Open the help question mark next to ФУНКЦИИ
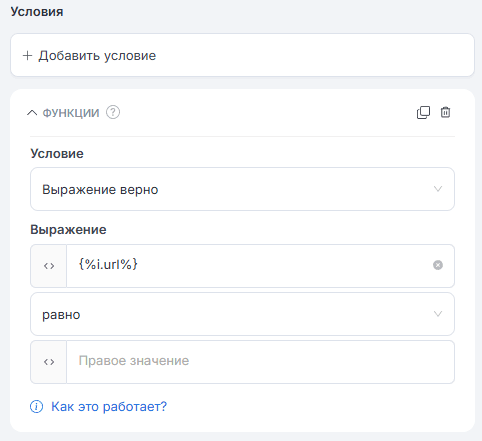The width and height of the screenshot is (482, 441). tap(113, 112)
